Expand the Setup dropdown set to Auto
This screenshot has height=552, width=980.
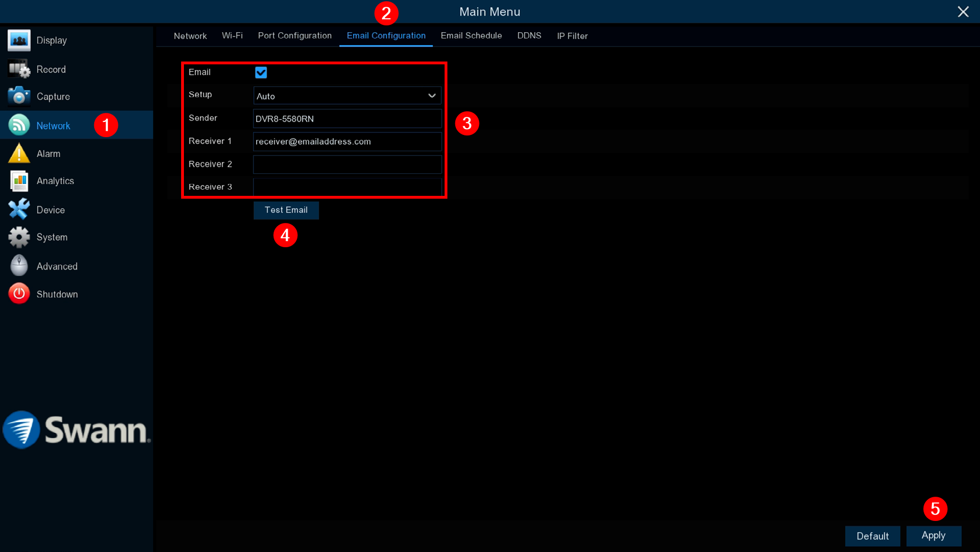[346, 96]
